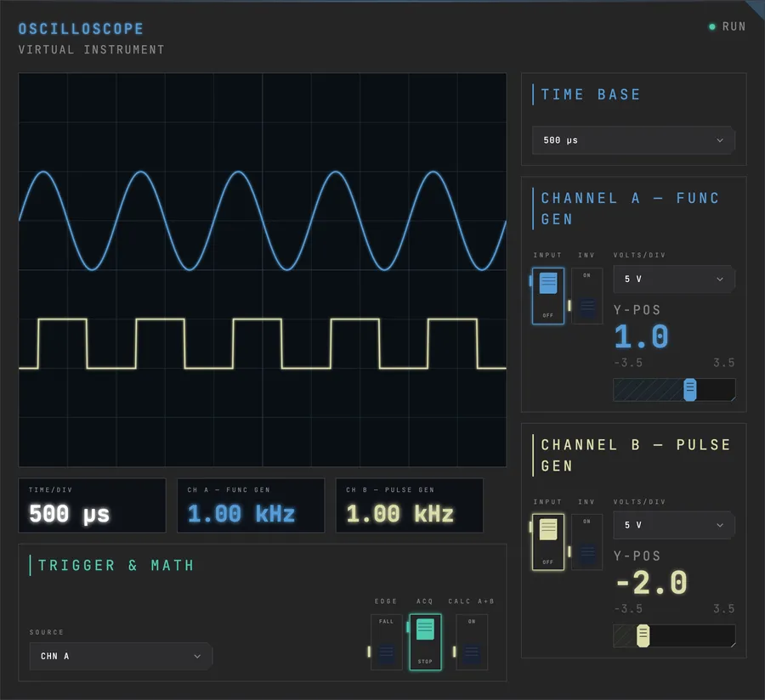Click Channel A Volts/Div chevron arrow
Screen dimensions: 765x700
pyautogui.click(x=720, y=279)
